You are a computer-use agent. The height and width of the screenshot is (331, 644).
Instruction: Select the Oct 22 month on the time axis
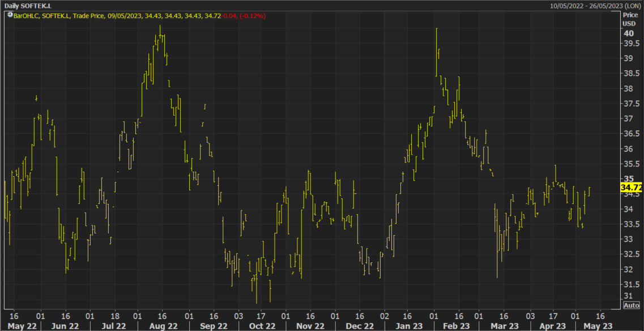click(261, 326)
